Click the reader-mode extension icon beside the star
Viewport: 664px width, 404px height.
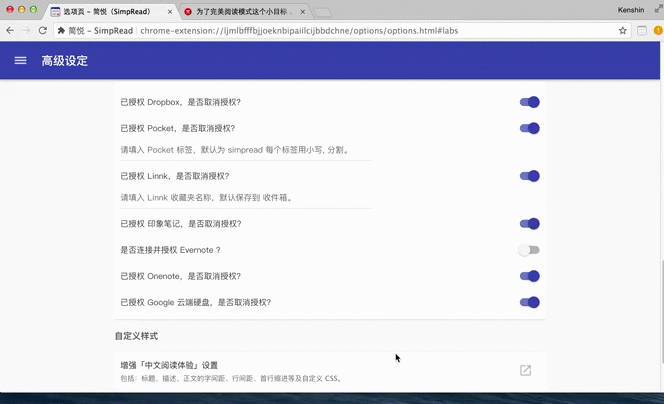pos(642,30)
